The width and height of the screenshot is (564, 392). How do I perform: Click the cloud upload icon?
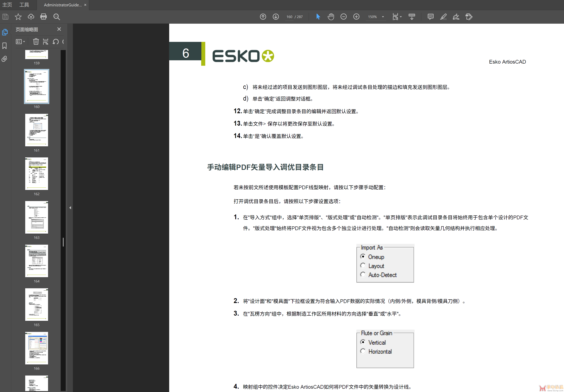31,17
